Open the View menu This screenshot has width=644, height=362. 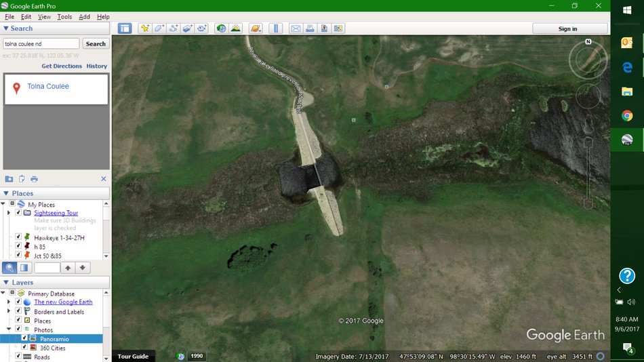[x=44, y=16]
